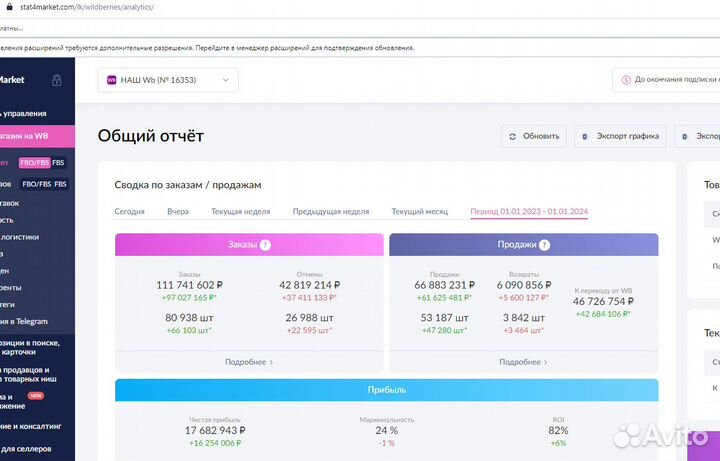Image resolution: width=720 pixels, height=461 pixels.
Task: Open the help icon next to Продажи
Action: click(545, 245)
